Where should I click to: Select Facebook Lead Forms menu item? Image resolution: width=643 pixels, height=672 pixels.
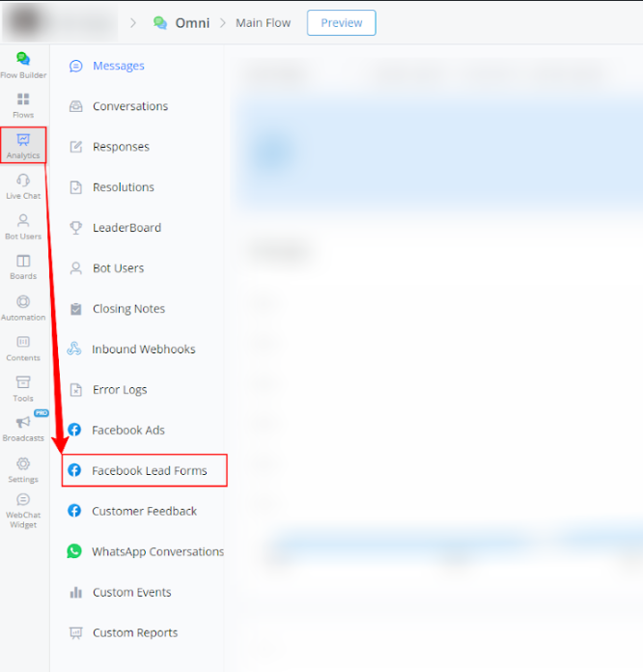pos(149,470)
